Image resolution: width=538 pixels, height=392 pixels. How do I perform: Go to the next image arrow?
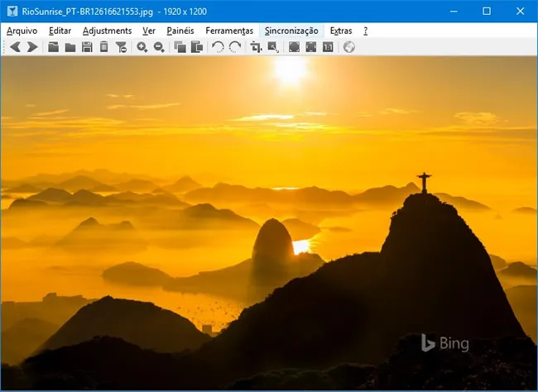point(32,47)
